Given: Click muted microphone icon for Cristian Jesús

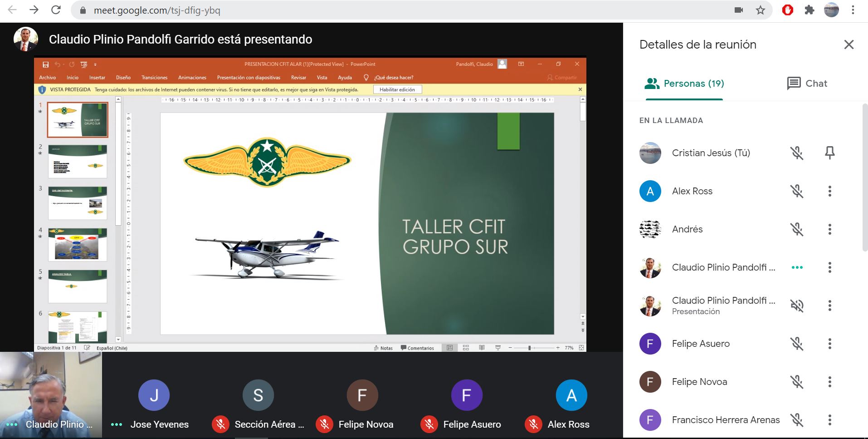Looking at the screenshot, I should click(797, 153).
